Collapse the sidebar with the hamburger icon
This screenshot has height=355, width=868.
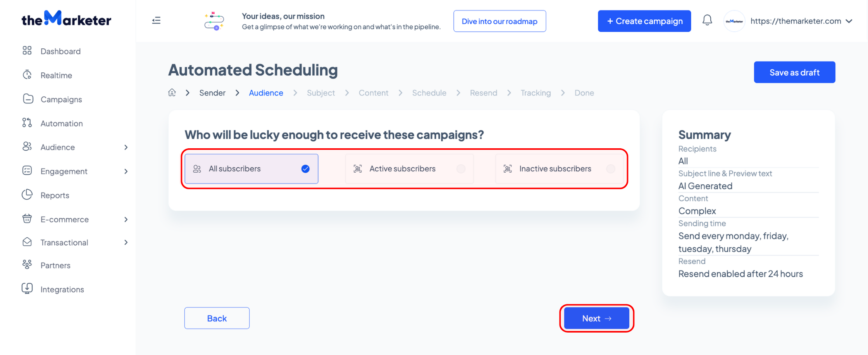[x=156, y=21]
